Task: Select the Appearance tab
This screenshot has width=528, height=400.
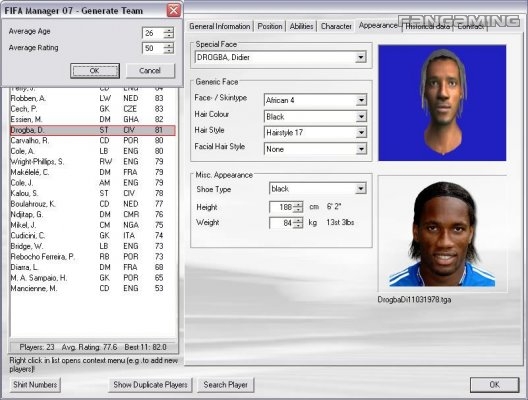Action: [x=378, y=25]
